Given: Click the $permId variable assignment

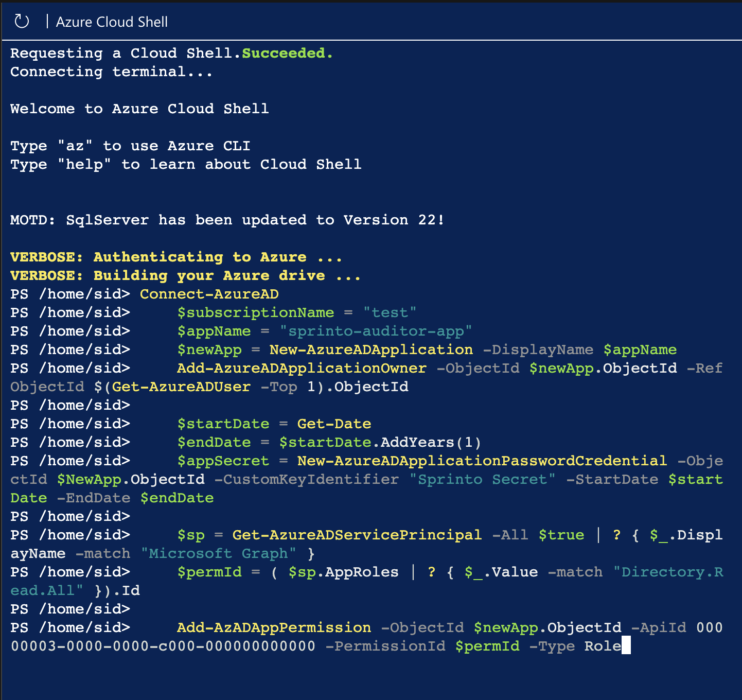Looking at the screenshot, I should pos(209,572).
